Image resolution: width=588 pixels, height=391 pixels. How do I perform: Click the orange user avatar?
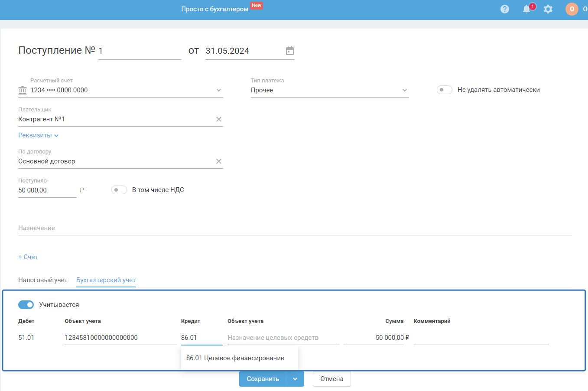[572, 9]
